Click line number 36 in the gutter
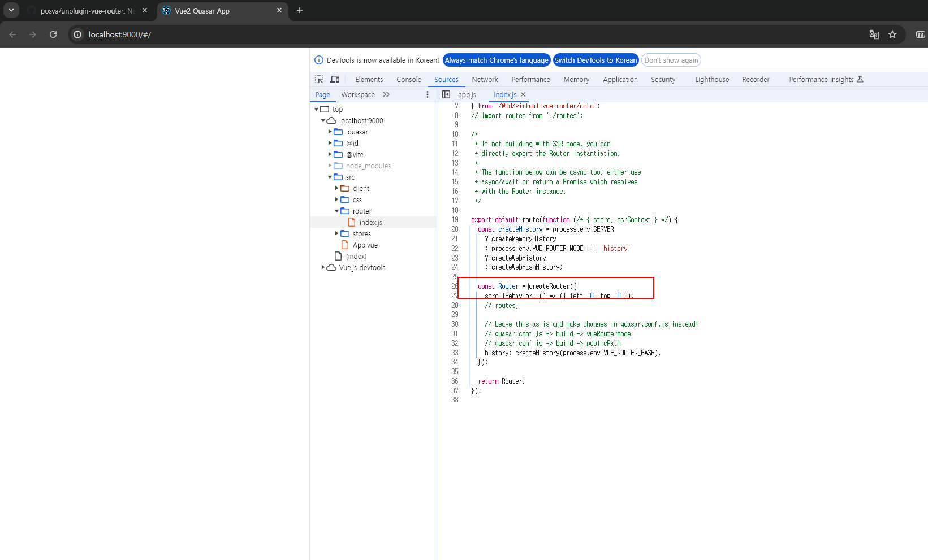 (455, 381)
